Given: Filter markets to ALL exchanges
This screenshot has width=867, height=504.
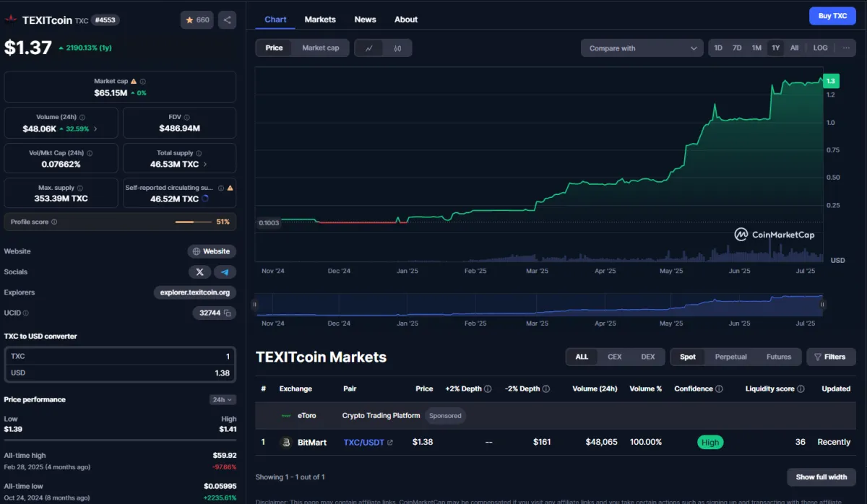Looking at the screenshot, I should point(582,357).
